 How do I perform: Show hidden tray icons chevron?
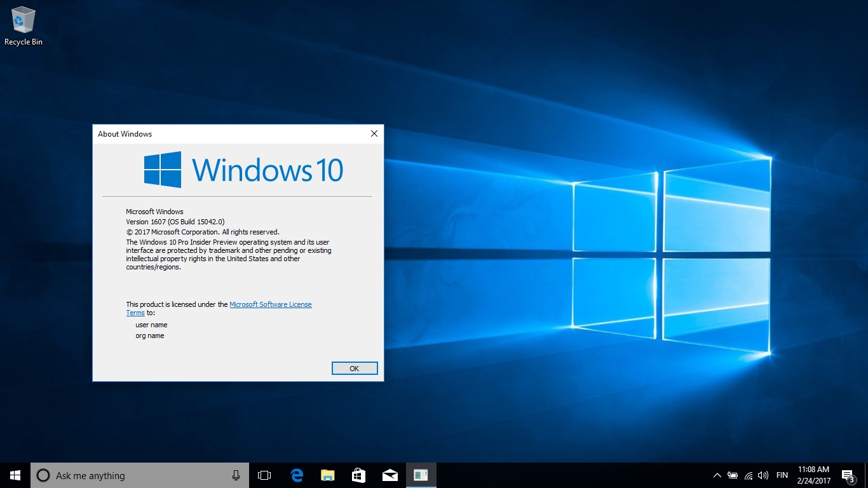pos(717,475)
